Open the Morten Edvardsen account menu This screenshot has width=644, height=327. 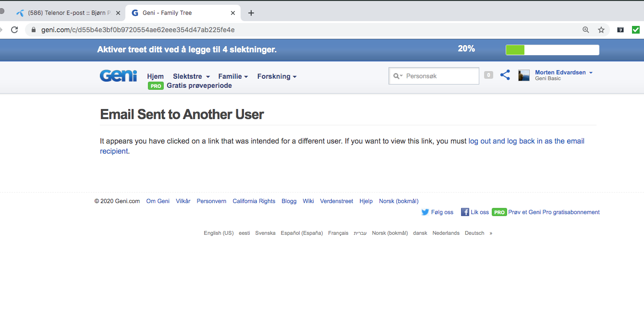pyautogui.click(x=563, y=73)
